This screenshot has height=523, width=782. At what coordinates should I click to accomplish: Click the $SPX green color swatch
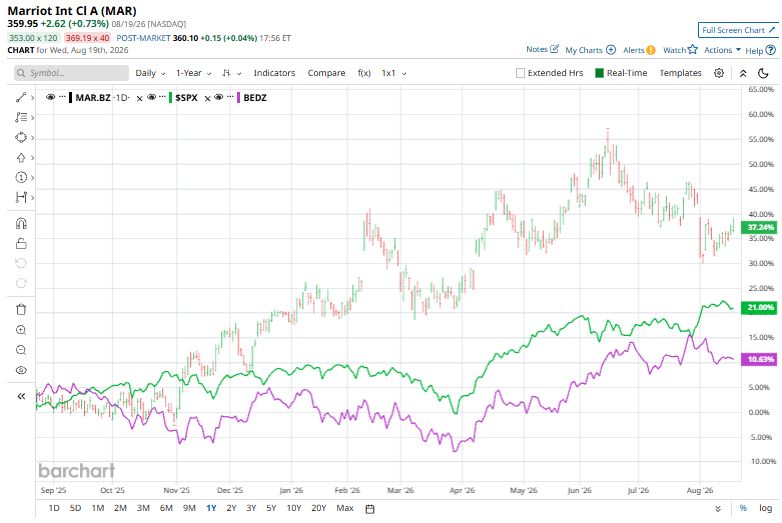tap(171, 98)
